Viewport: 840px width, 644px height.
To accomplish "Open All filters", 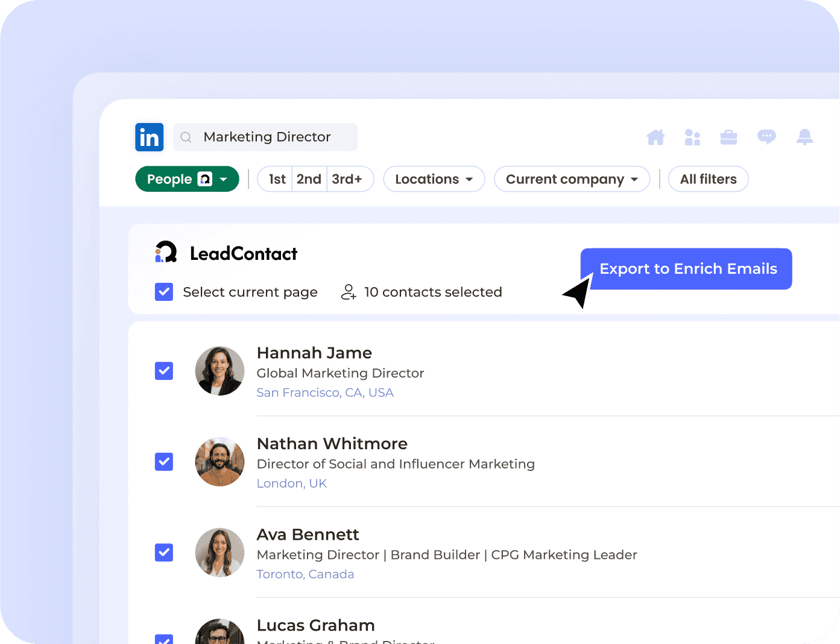I will click(708, 179).
